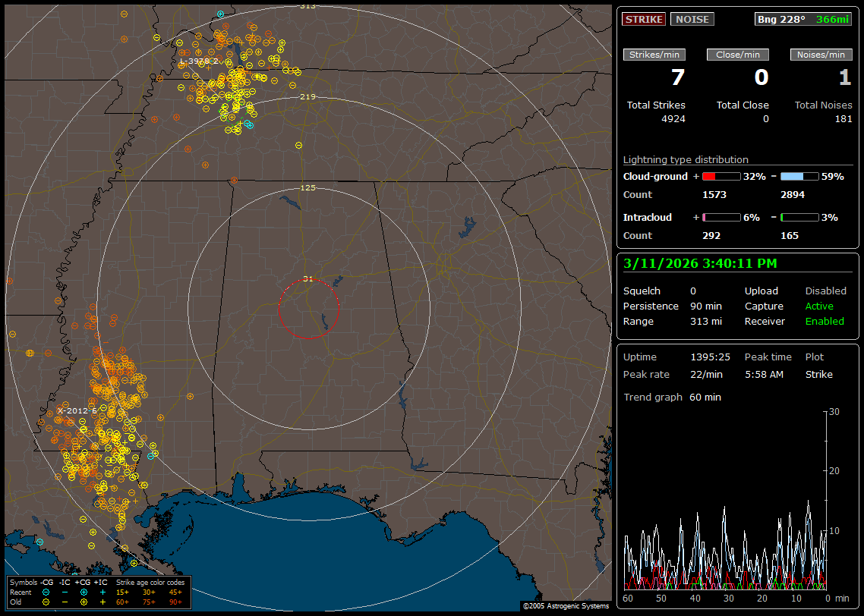
Task: Click the positive cloud-ground red percentage bar
Action: (721, 176)
